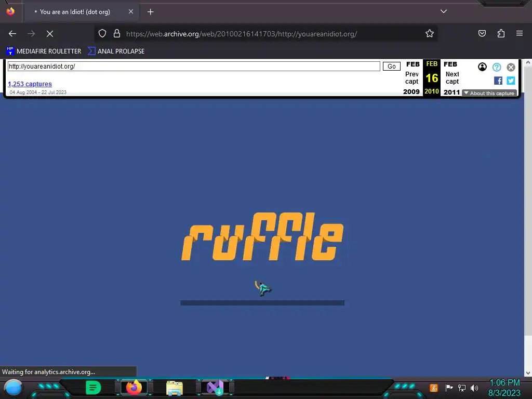The image size is (532, 399).
Task: Open the clock showing 1:06 PM
Action: [x=504, y=388]
